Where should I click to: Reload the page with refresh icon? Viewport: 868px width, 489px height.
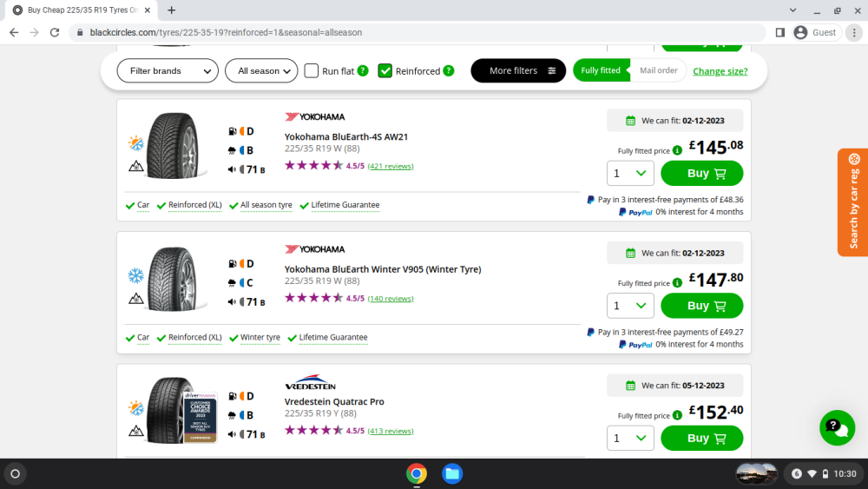[54, 33]
